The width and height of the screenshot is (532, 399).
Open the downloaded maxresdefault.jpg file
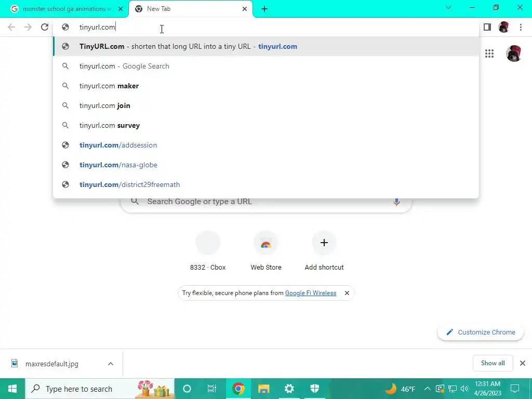pyautogui.click(x=51, y=364)
